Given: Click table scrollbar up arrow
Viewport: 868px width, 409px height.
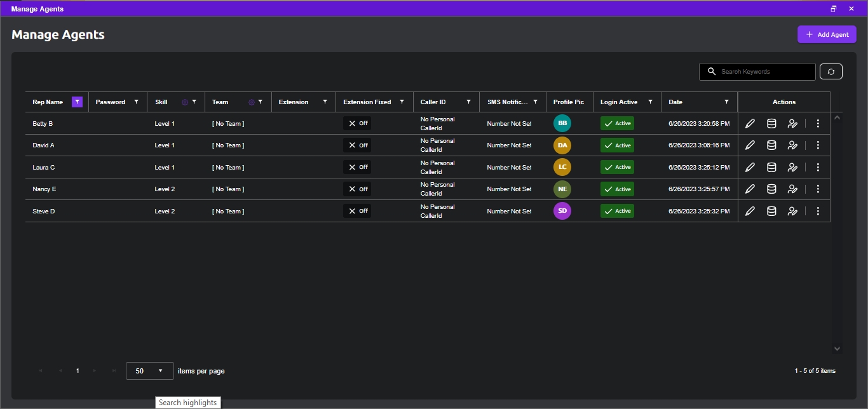Looking at the screenshot, I should (837, 117).
